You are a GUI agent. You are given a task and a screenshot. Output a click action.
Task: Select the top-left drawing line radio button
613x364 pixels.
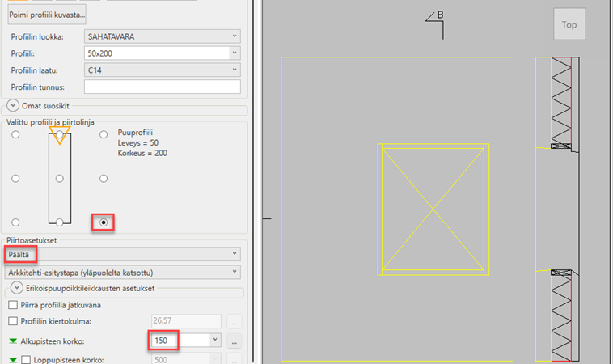tap(15, 134)
